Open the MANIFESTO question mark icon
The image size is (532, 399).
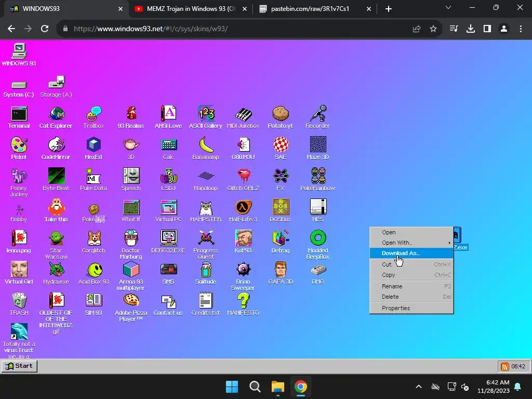[x=243, y=304]
